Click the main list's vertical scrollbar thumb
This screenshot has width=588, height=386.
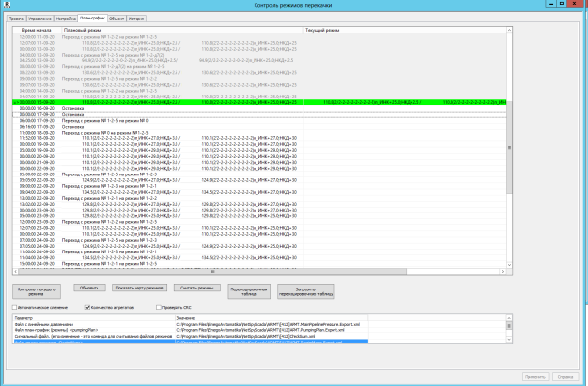[x=509, y=147]
